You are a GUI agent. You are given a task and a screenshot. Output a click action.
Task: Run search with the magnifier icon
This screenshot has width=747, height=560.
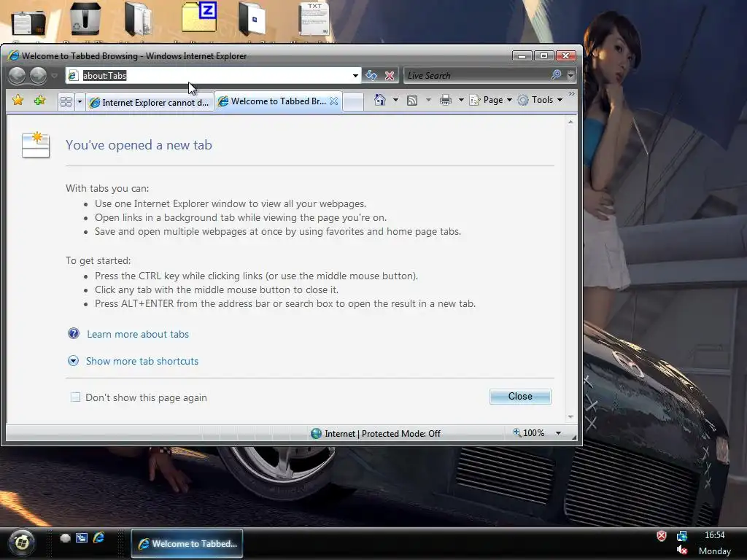pos(556,75)
